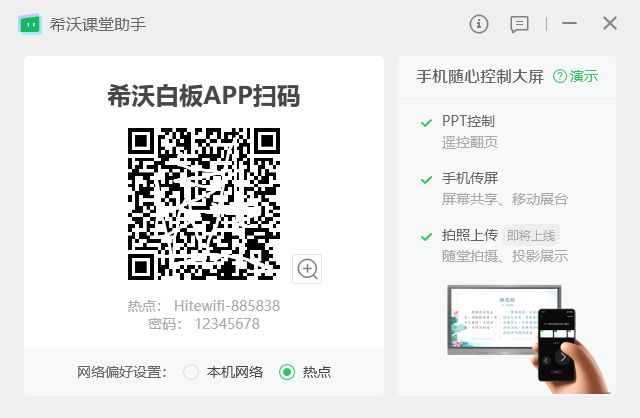Open the info icon in title bar
640x418 pixels.
tap(479, 24)
